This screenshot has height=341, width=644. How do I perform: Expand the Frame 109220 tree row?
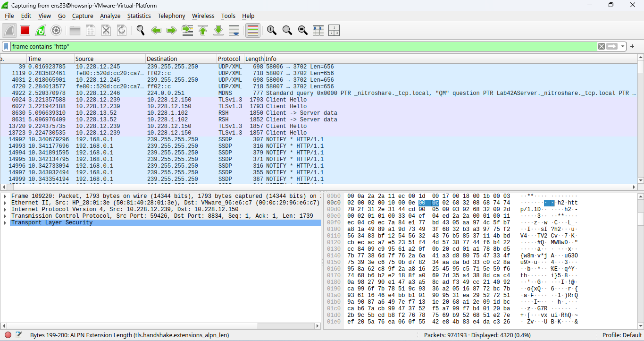(5, 196)
